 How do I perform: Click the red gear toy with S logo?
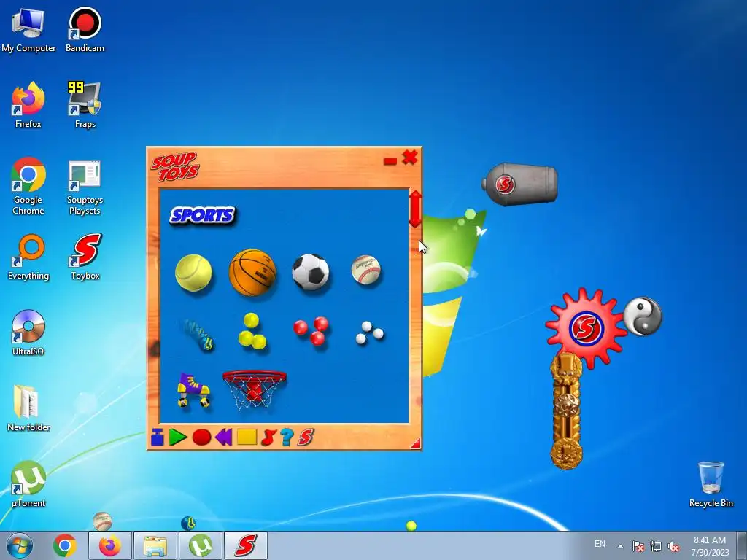[586, 327]
